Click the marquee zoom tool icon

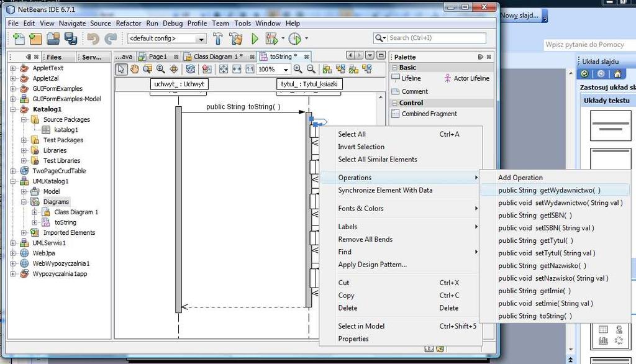(x=147, y=69)
